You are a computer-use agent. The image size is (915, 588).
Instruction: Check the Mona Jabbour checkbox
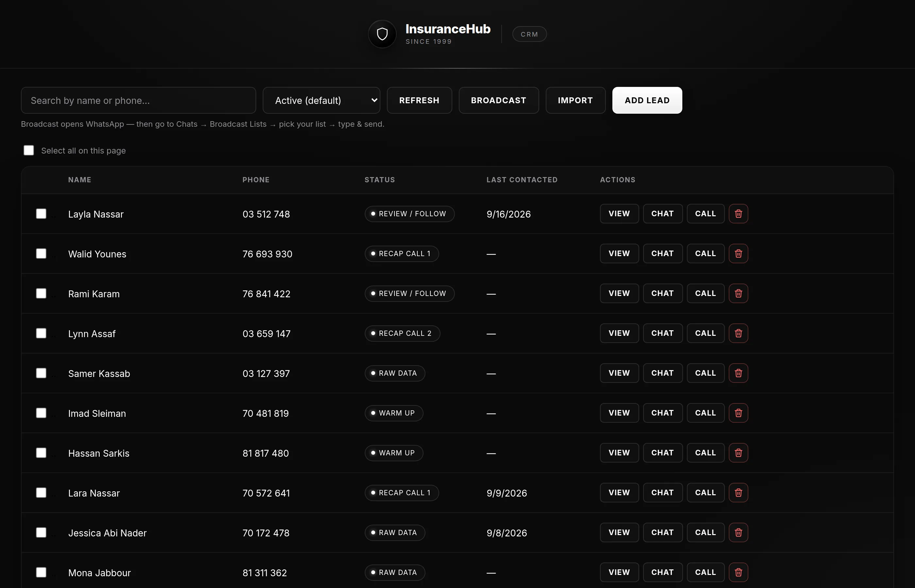pyautogui.click(x=41, y=572)
